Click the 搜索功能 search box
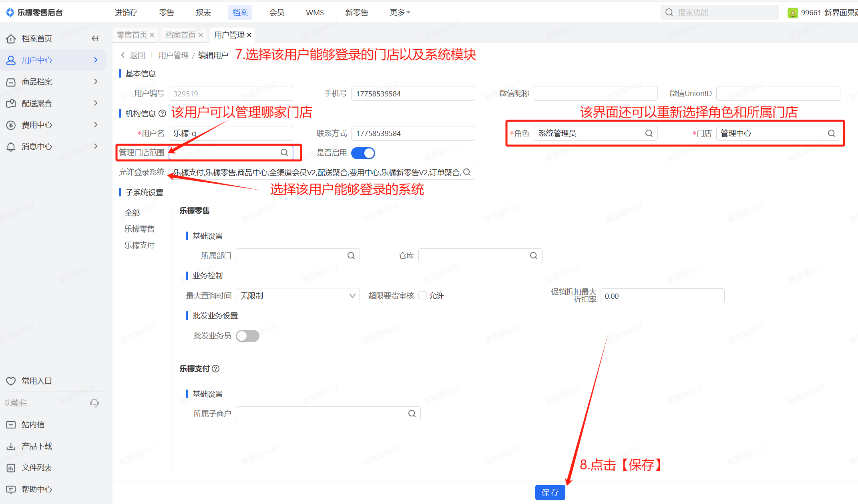The height and width of the screenshot is (504, 858). point(719,12)
